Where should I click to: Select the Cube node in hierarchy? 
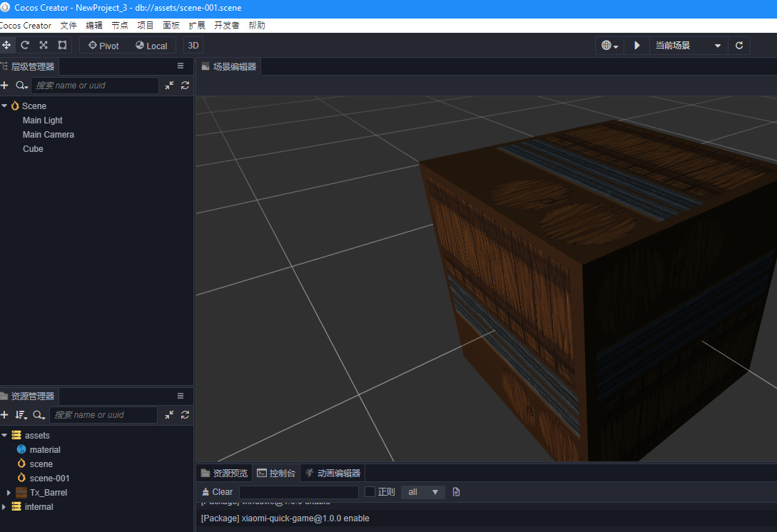click(x=33, y=149)
